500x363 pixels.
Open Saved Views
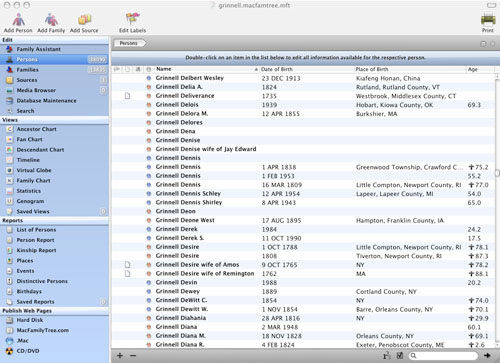pyautogui.click(x=54, y=211)
